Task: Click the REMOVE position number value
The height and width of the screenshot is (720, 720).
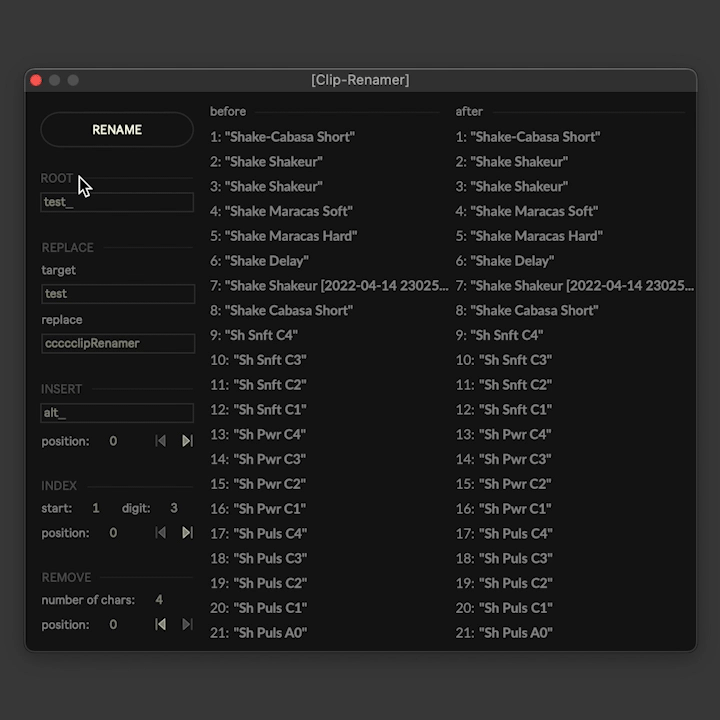Action: click(x=113, y=625)
